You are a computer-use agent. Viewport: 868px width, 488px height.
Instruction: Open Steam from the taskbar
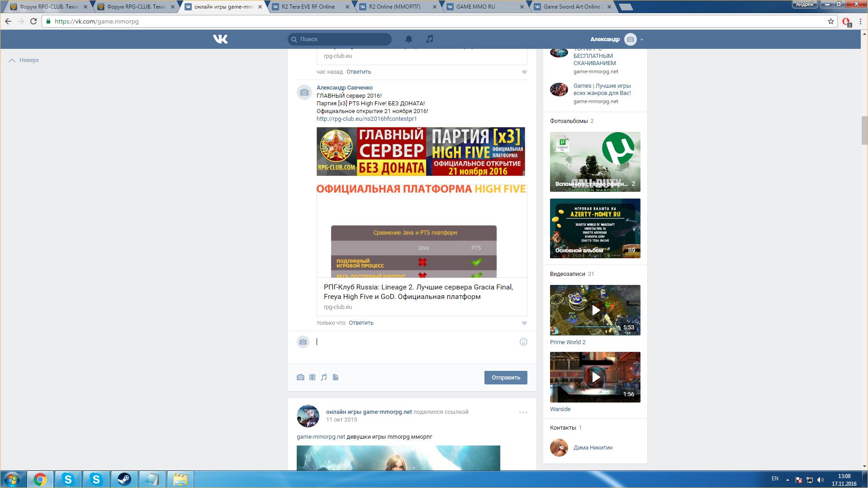(124, 479)
